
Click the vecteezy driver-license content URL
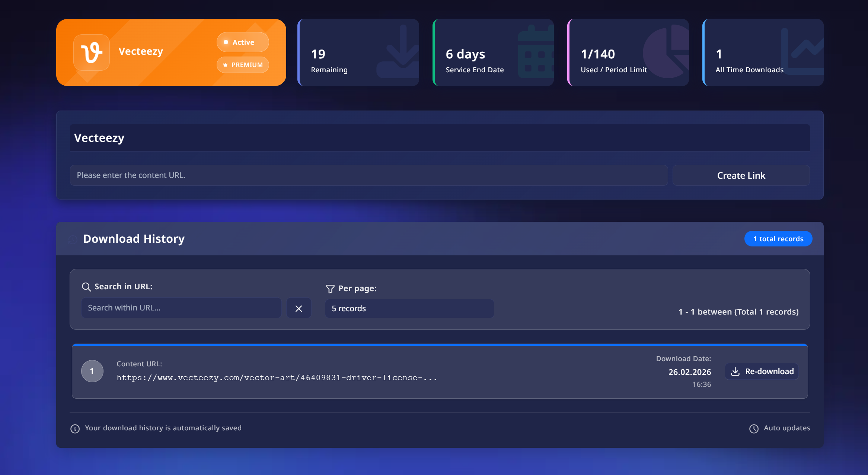tap(277, 378)
